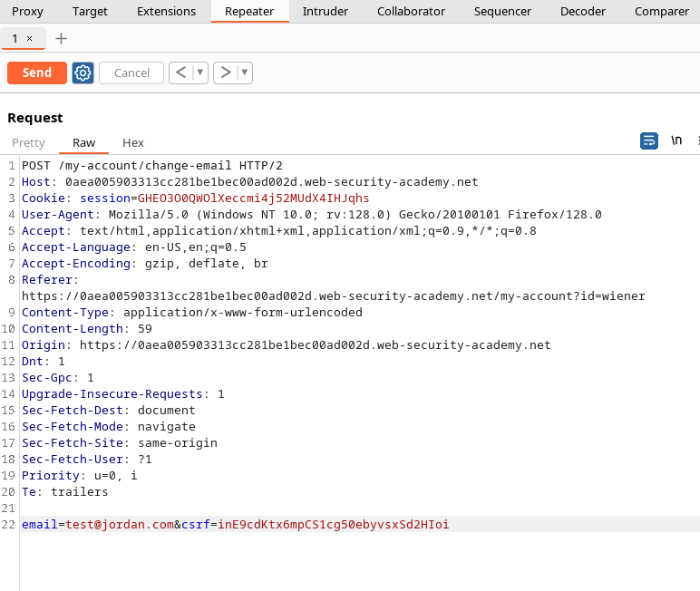The width and height of the screenshot is (700, 591).
Task: Toggle show non-printable characters \n button
Action: (676, 140)
